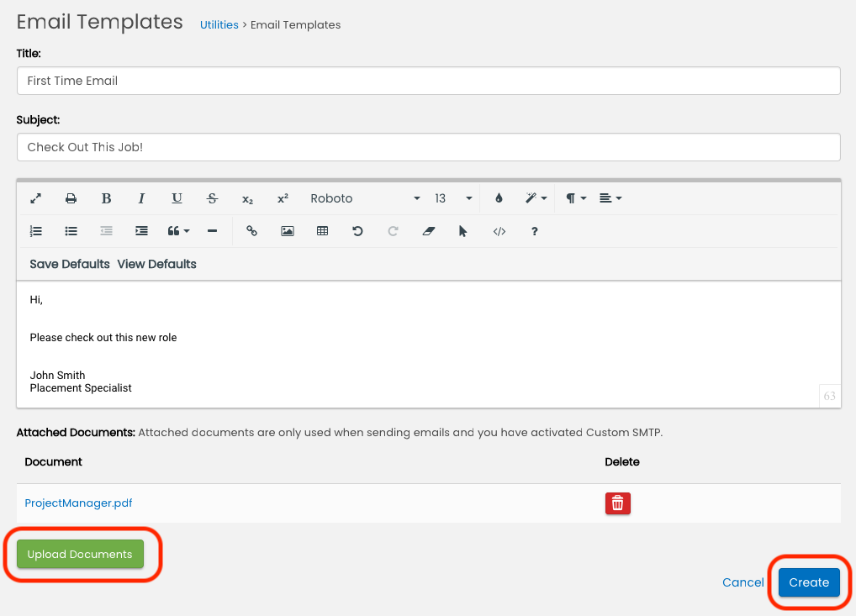
Task: Toggle fullscreen mode in editor toolbar
Action: 36,198
